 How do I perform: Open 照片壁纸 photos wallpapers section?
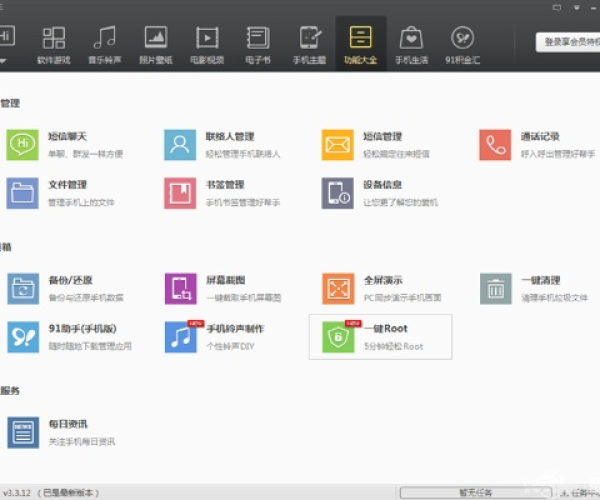pos(156,45)
